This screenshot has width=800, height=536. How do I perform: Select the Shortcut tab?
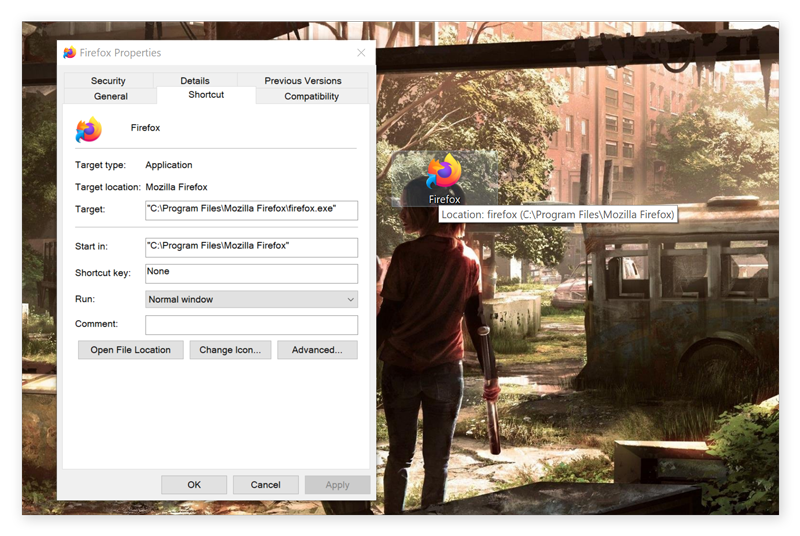(x=206, y=95)
